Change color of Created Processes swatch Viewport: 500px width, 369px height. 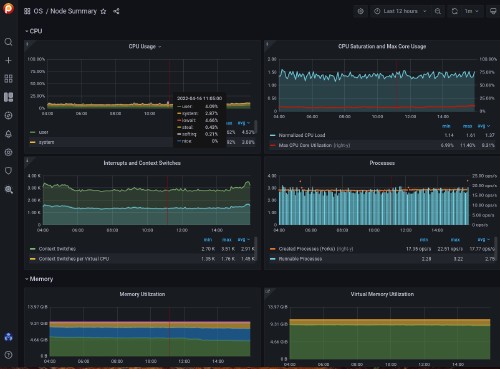point(273,249)
